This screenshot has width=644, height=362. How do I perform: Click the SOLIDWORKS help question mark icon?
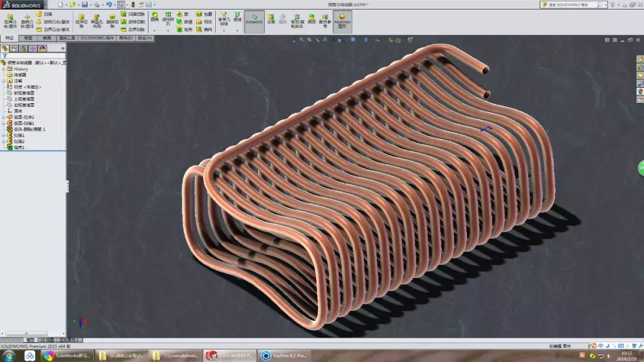pyautogui.click(x=612, y=5)
